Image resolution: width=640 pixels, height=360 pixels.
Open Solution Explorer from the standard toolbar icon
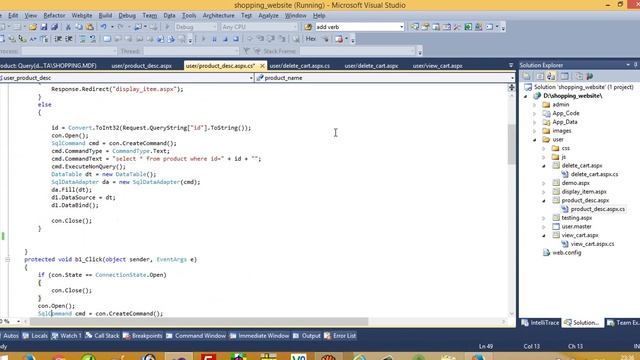coord(415,27)
